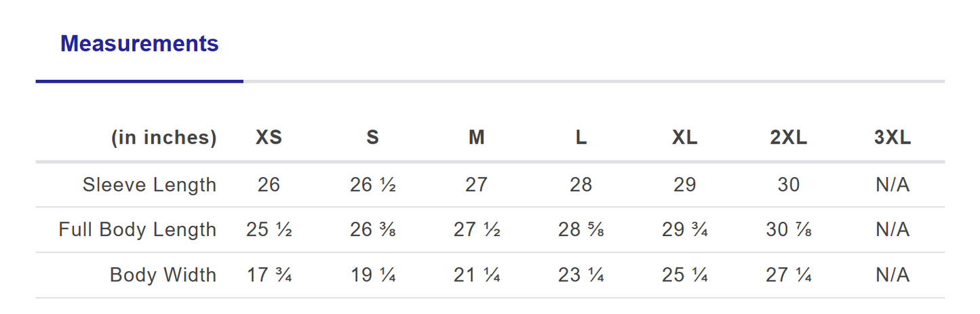Click the 2XL size column header
The image size is (980, 314).
pyautogui.click(x=788, y=138)
